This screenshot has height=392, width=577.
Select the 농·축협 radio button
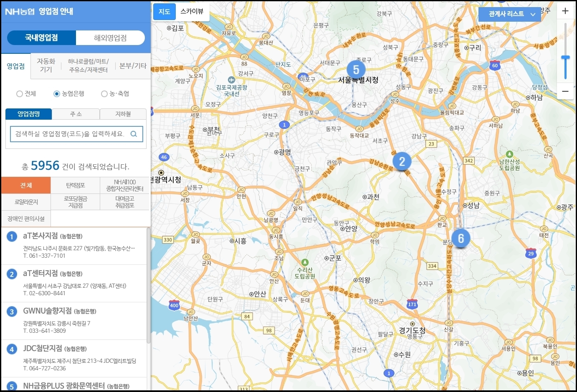104,94
